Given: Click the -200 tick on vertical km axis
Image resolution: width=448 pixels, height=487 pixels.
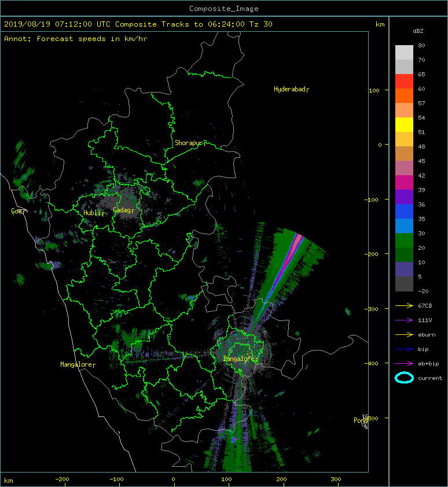Looking at the screenshot, I should point(371,254).
